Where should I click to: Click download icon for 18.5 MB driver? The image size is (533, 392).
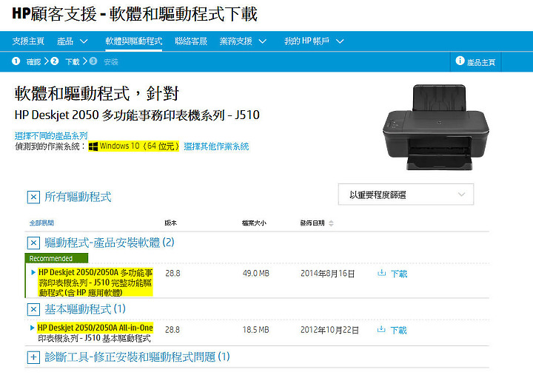(381, 329)
